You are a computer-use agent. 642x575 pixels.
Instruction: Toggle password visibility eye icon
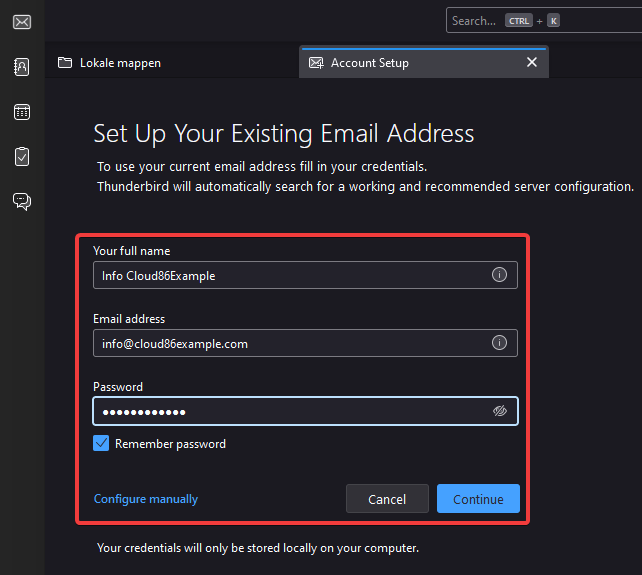[500, 411]
